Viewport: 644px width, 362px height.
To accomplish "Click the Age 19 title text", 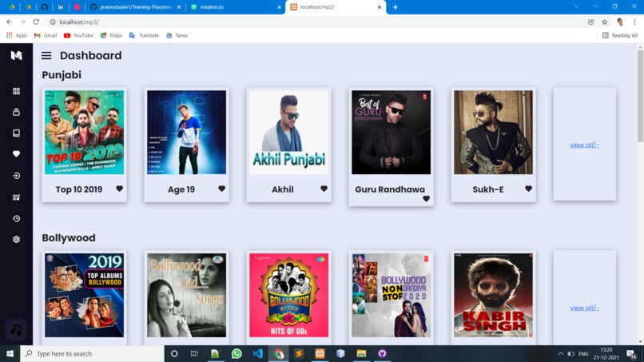I will click(181, 189).
